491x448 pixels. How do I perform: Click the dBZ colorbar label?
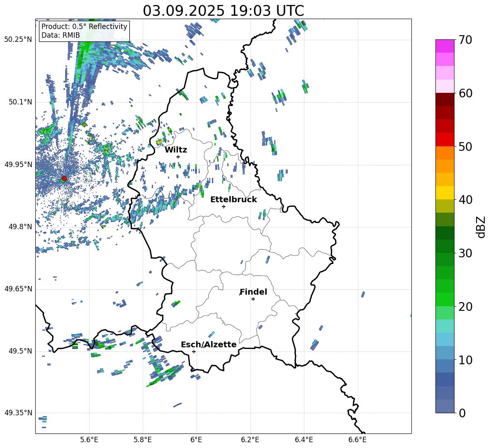(481, 227)
